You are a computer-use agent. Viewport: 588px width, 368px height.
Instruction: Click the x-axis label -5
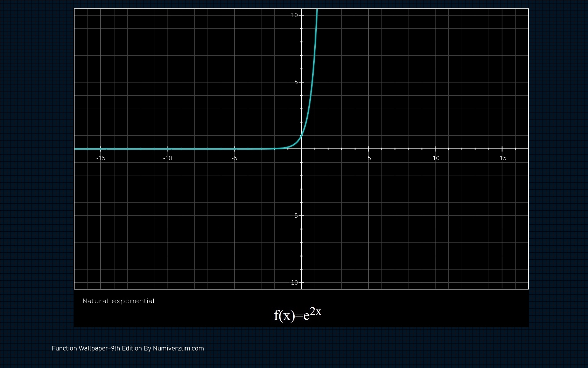[234, 158]
